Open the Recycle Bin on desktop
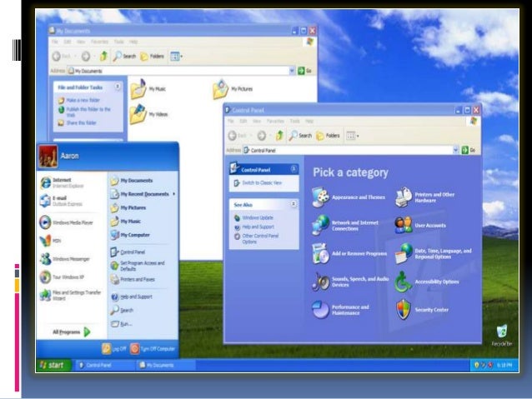Image resolution: width=532 pixels, height=399 pixels. click(x=502, y=336)
